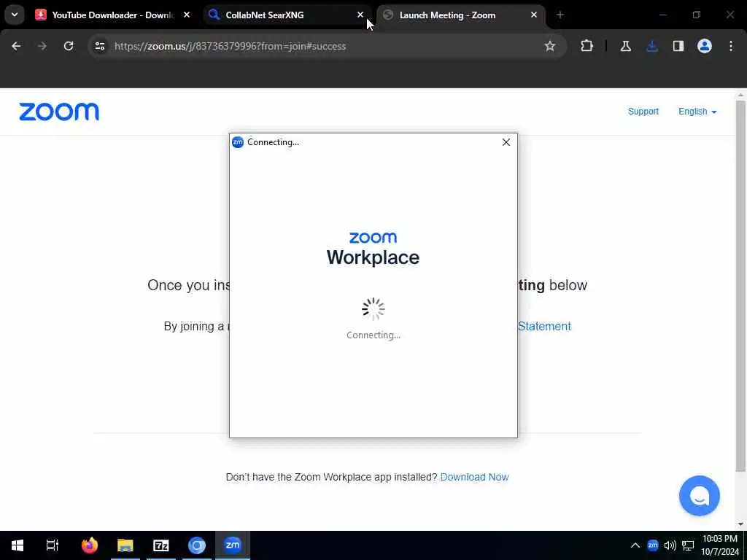
Task: Open the network status tray icon
Action: coord(687,545)
